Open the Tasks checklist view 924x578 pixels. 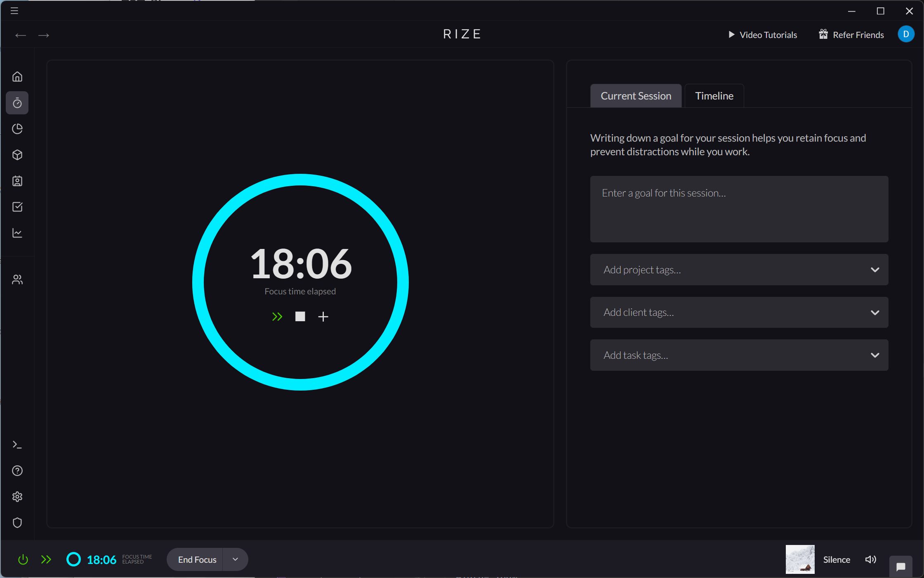pyautogui.click(x=17, y=207)
